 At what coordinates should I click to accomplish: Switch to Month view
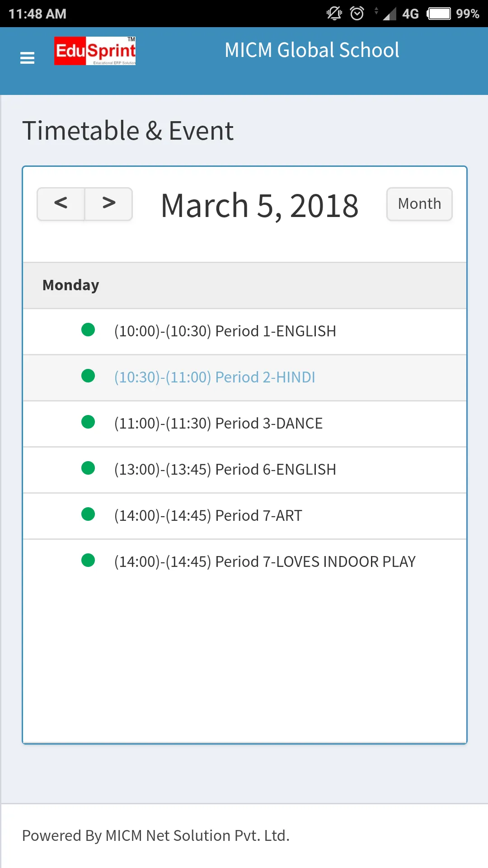[x=419, y=204]
